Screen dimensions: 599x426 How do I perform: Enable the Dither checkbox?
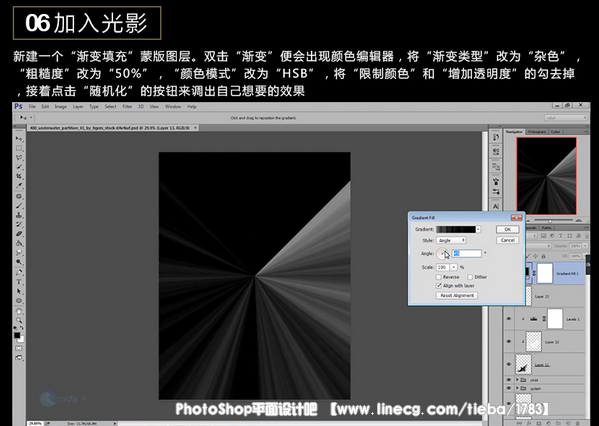[x=470, y=277]
